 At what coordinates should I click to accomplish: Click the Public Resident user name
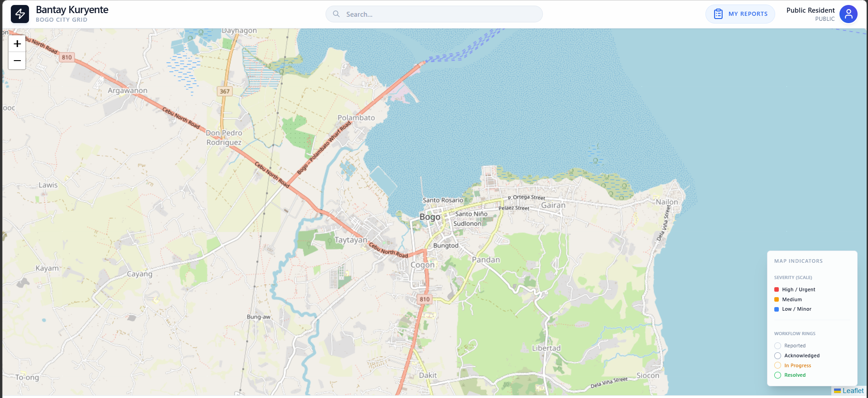point(810,10)
